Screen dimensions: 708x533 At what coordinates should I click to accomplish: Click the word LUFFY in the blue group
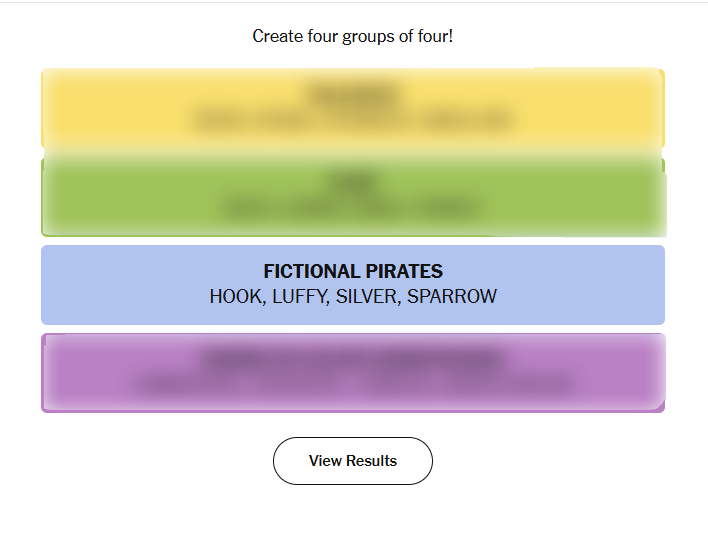[299, 297]
